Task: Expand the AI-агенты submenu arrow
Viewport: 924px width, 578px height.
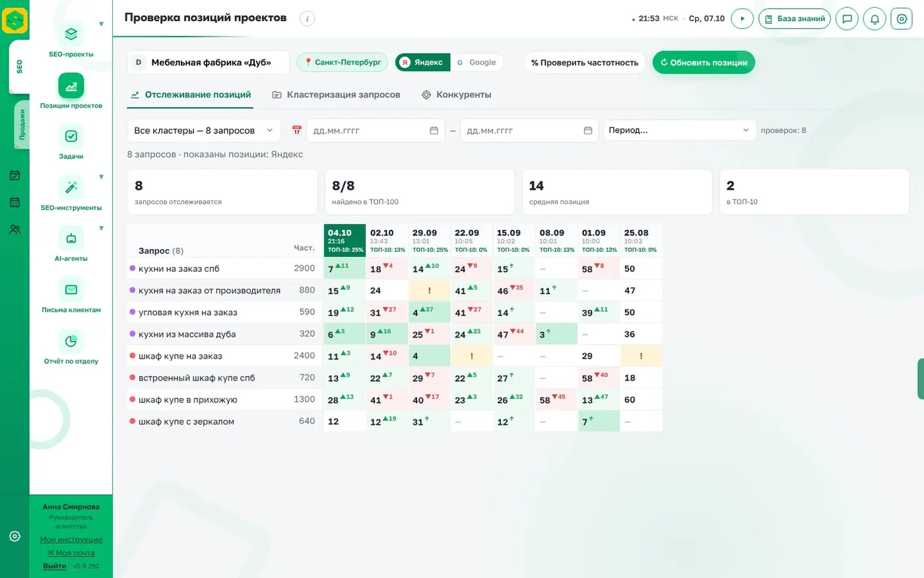Action: pos(101,229)
